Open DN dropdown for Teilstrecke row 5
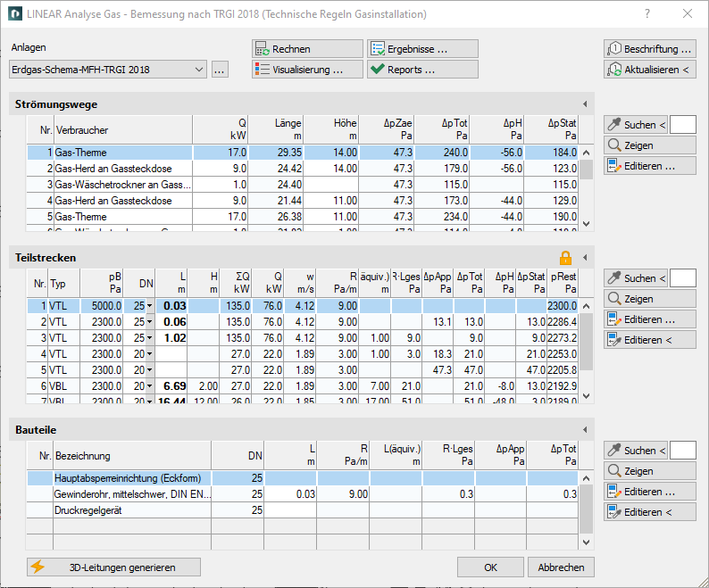 coord(150,370)
